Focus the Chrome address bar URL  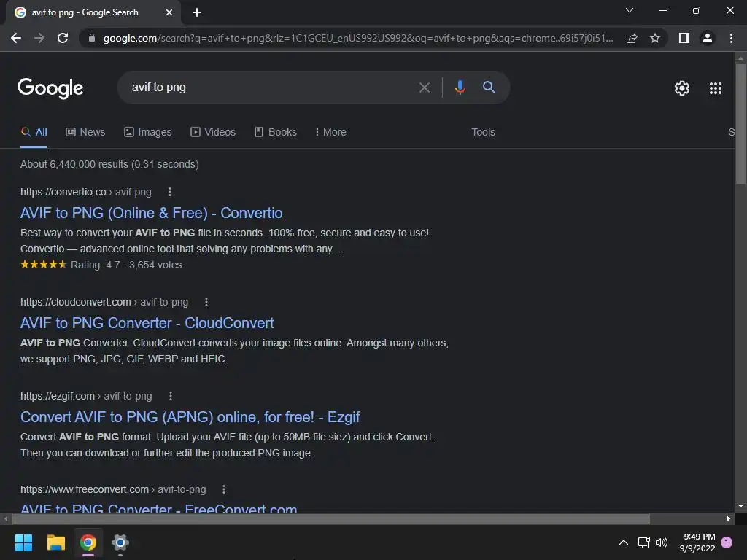[x=357, y=38]
